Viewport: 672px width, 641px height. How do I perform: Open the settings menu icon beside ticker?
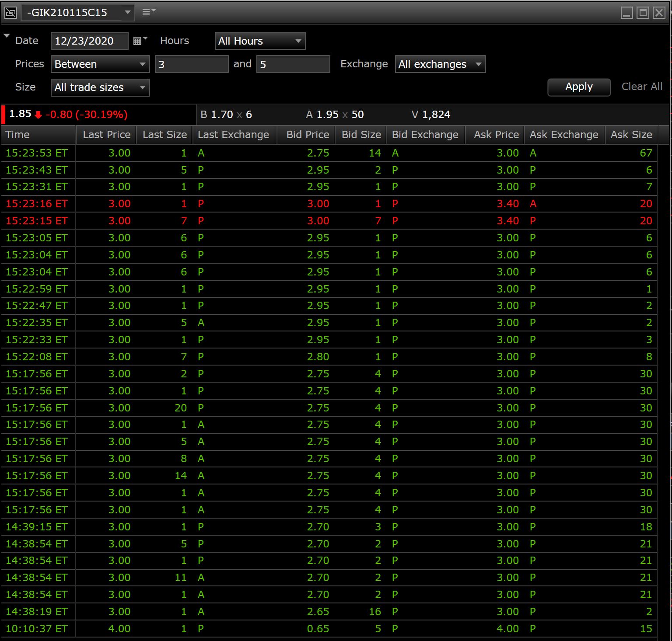[x=149, y=12]
